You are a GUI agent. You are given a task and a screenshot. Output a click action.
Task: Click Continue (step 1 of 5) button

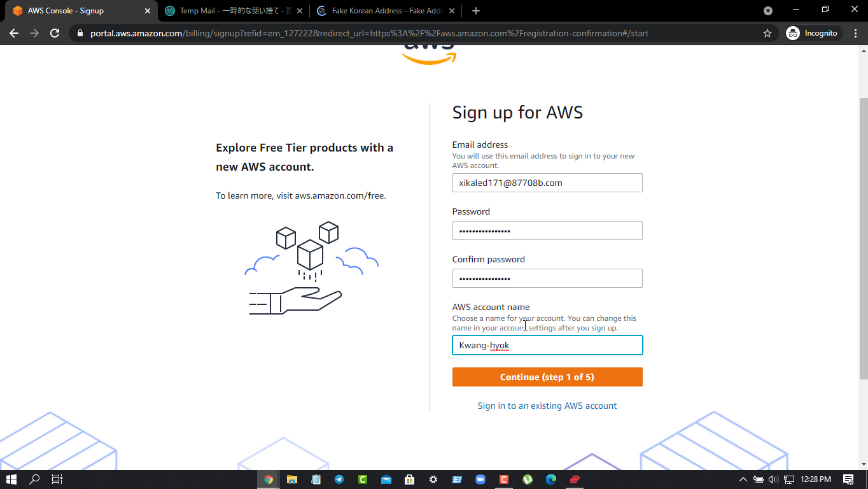547,377
